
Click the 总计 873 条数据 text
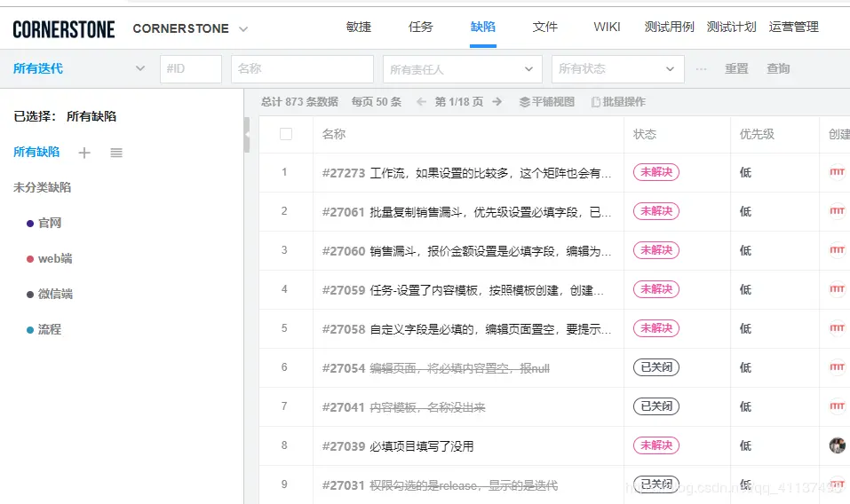click(x=299, y=102)
